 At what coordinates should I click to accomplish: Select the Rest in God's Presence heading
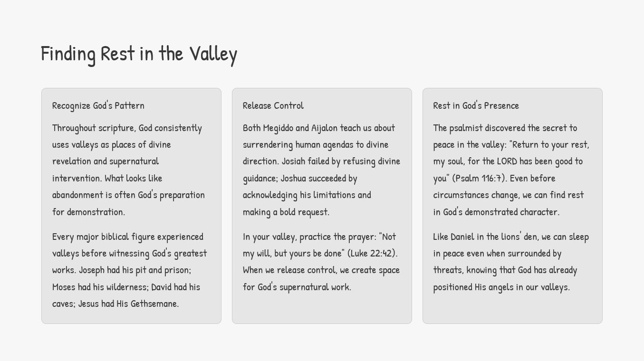476,105
